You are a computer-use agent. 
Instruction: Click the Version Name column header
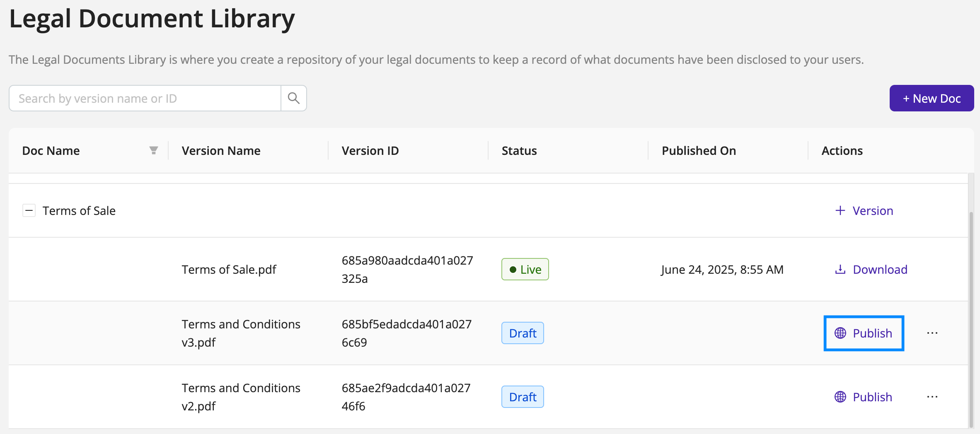(221, 150)
